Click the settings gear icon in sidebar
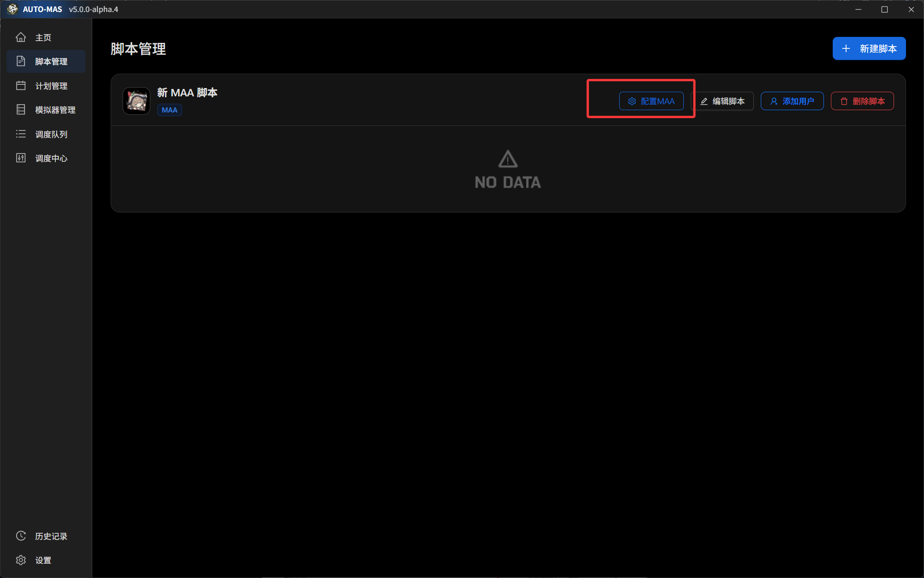 click(21, 560)
